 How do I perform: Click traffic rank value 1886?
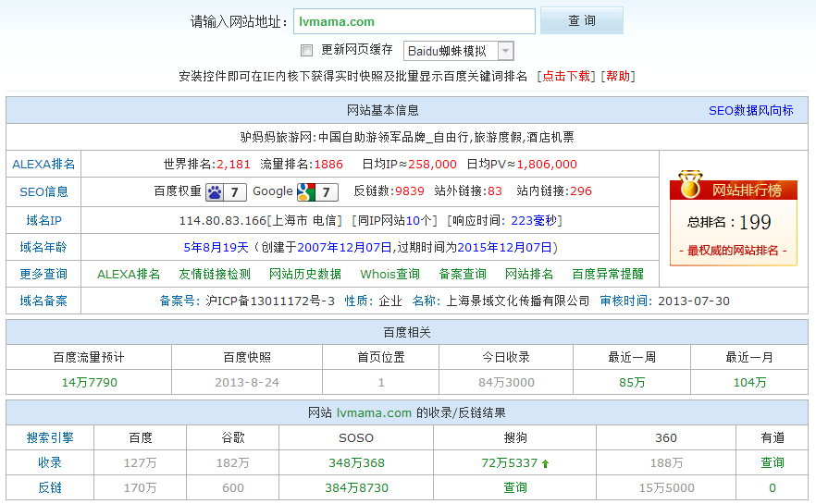coord(329,165)
